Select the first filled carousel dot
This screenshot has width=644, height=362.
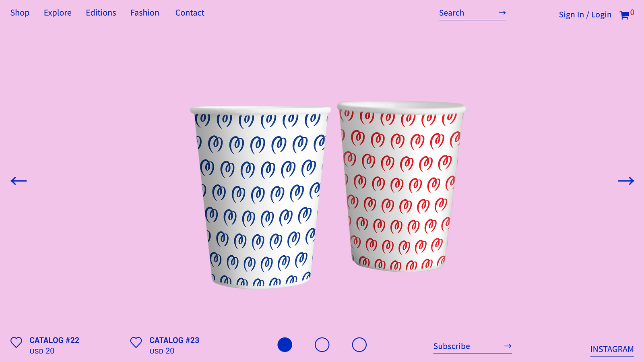click(285, 345)
